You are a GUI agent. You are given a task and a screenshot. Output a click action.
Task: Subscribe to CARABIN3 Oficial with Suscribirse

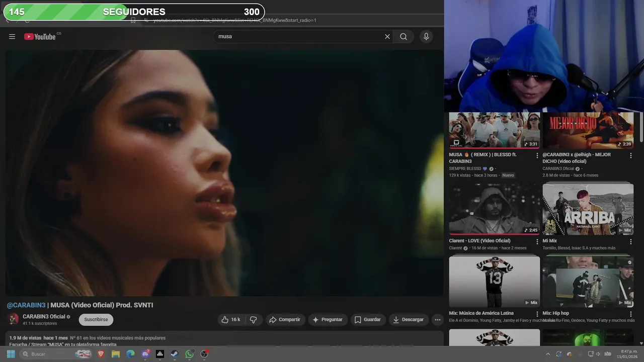point(96,319)
